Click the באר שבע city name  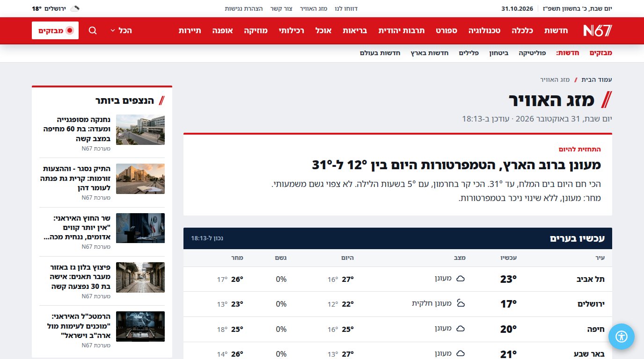point(588,354)
